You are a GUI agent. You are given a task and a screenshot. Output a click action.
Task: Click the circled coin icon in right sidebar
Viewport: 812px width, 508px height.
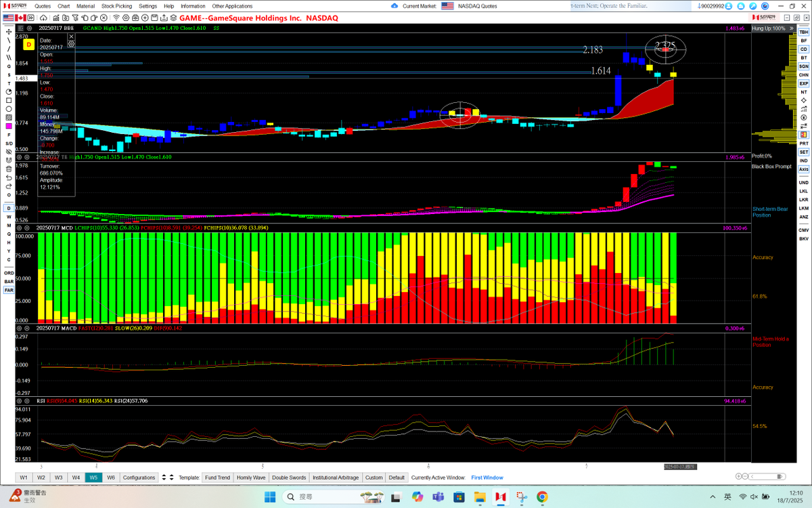tap(804, 117)
